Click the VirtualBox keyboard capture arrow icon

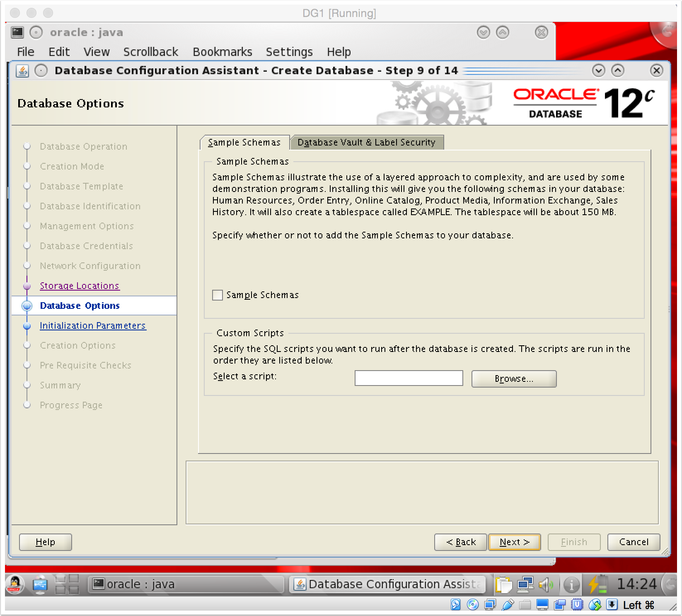(x=612, y=605)
